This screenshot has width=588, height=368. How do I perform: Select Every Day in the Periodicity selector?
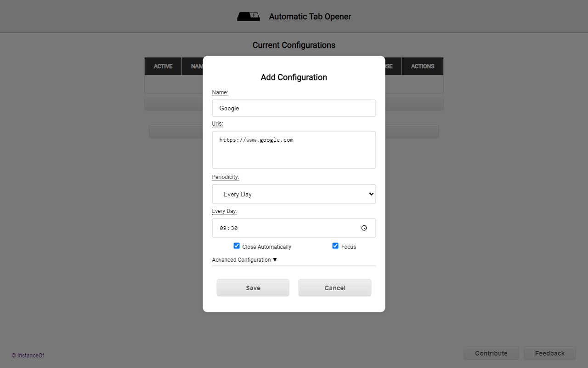point(294,194)
